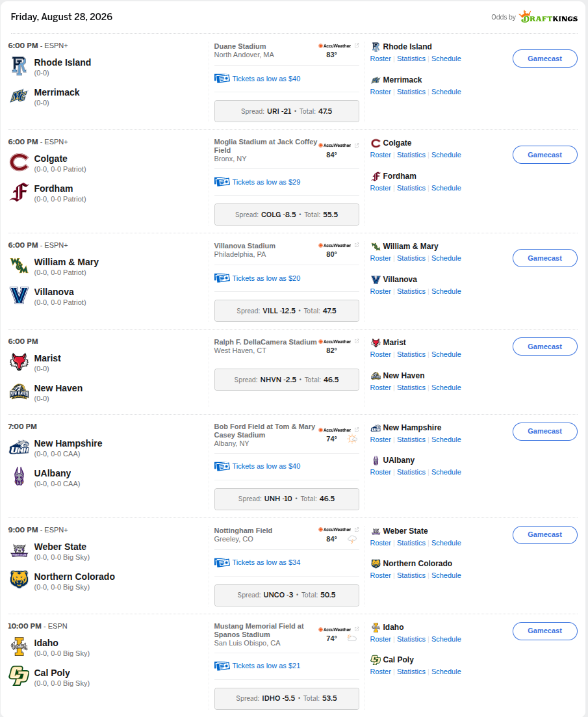Open Gamecast for Rhode Island vs Merrimack
The image size is (588, 717).
pos(544,59)
